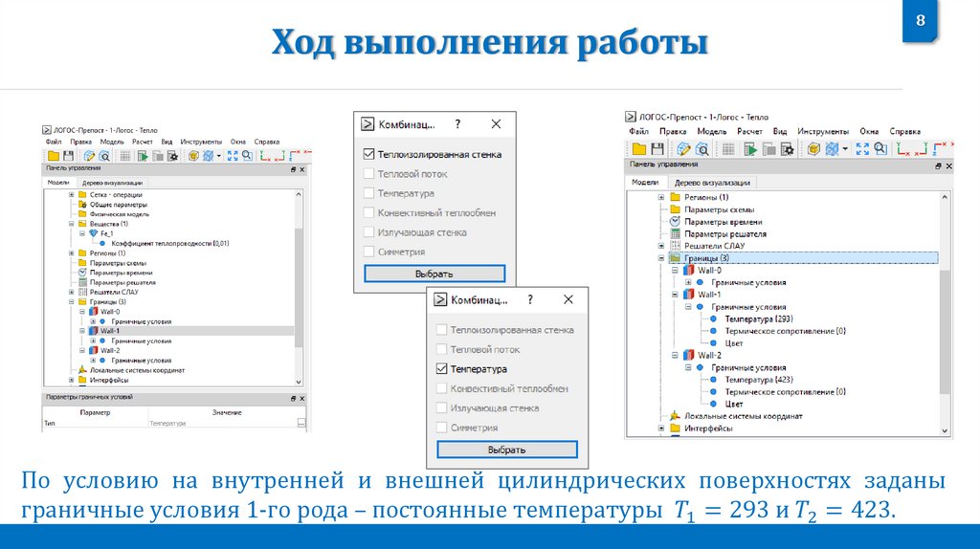Close Параметры граничных условий panel, left window
This screenshot has width=980, height=549.
301,398
